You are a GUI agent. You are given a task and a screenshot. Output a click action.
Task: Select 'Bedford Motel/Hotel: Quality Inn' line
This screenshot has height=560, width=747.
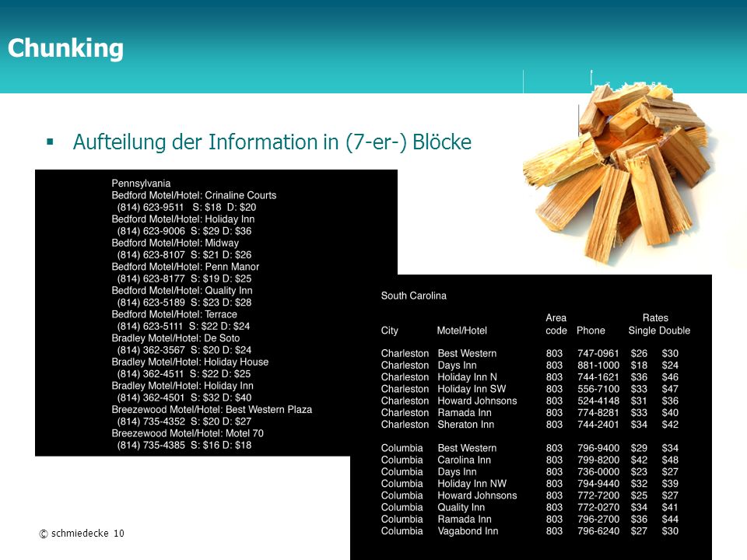[x=182, y=290]
